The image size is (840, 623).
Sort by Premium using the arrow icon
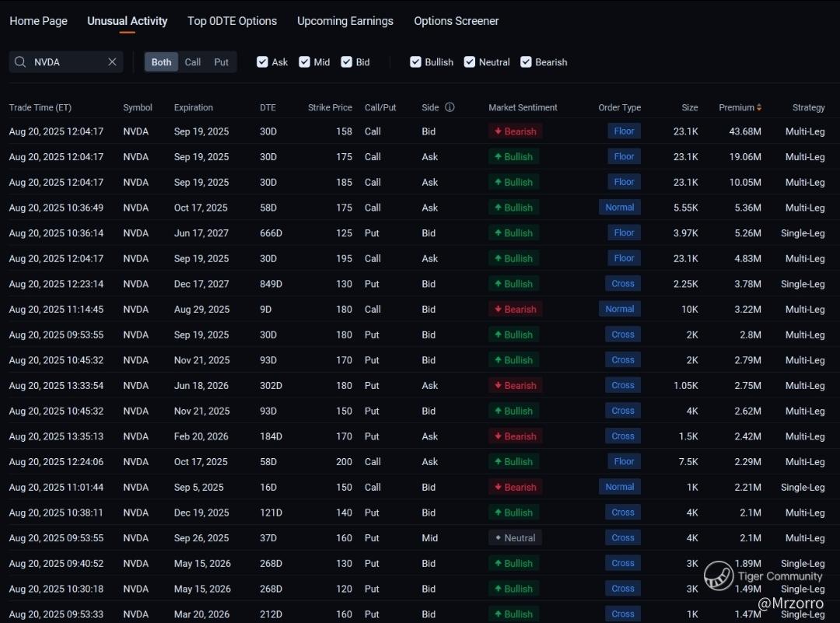[759, 107]
